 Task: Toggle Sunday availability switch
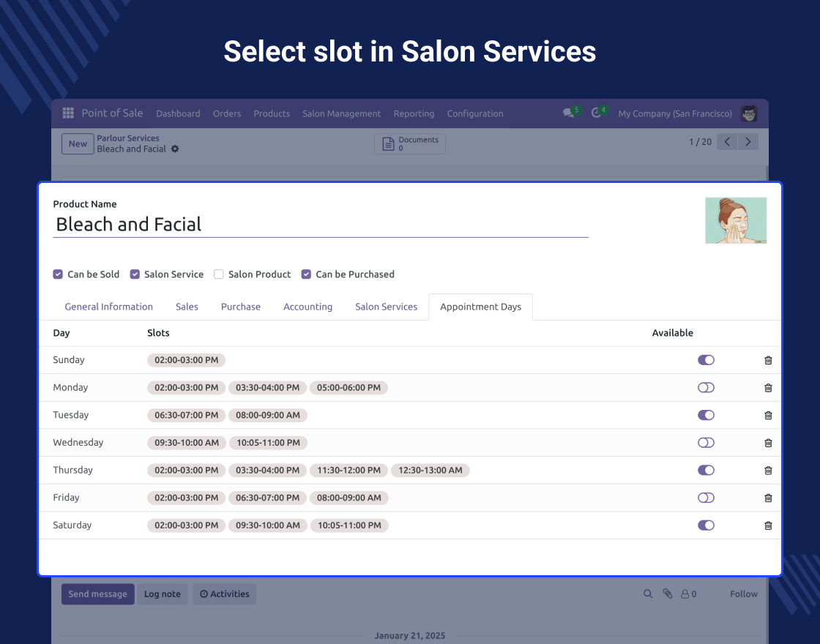coord(706,359)
